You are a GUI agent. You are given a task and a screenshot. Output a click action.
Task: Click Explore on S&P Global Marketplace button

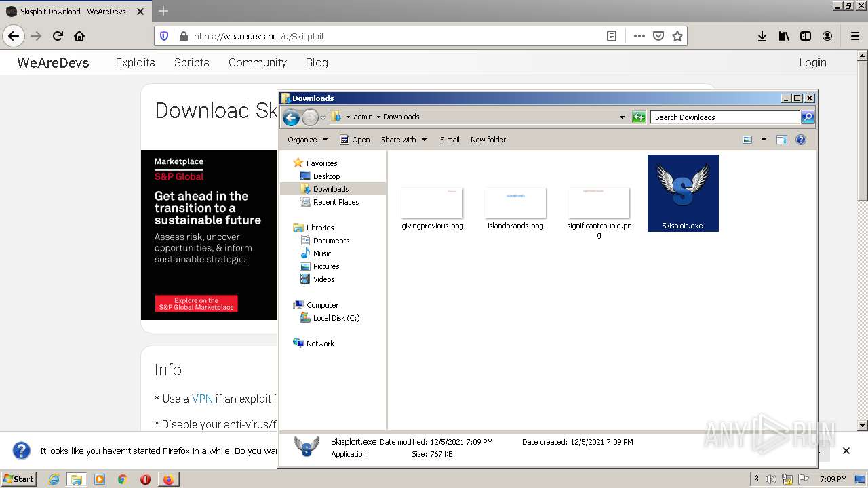point(196,304)
